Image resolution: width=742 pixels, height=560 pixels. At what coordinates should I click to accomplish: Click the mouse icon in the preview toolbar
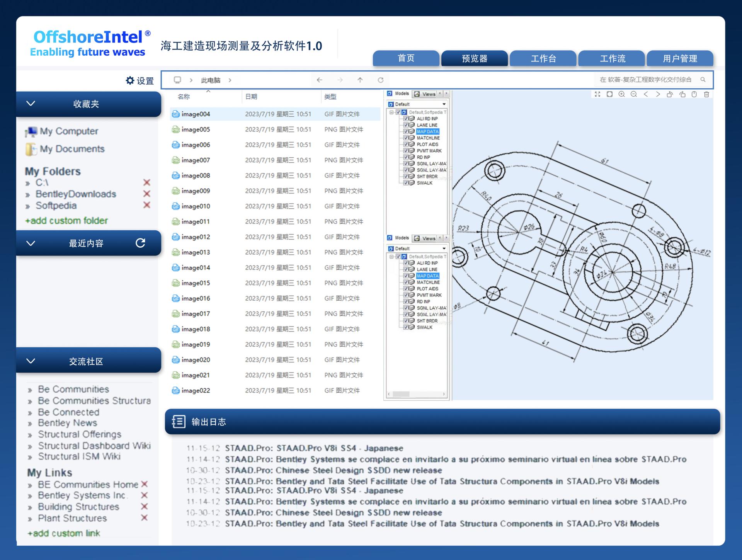(x=694, y=94)
